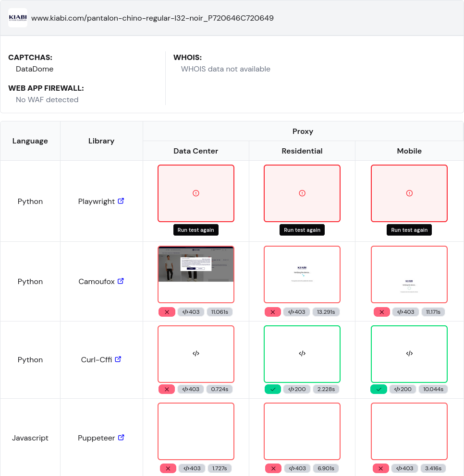Screen dimensions: 464x476
Task: Click error icon in Playwright Data Center cell
Action: (x=196, y=193)
